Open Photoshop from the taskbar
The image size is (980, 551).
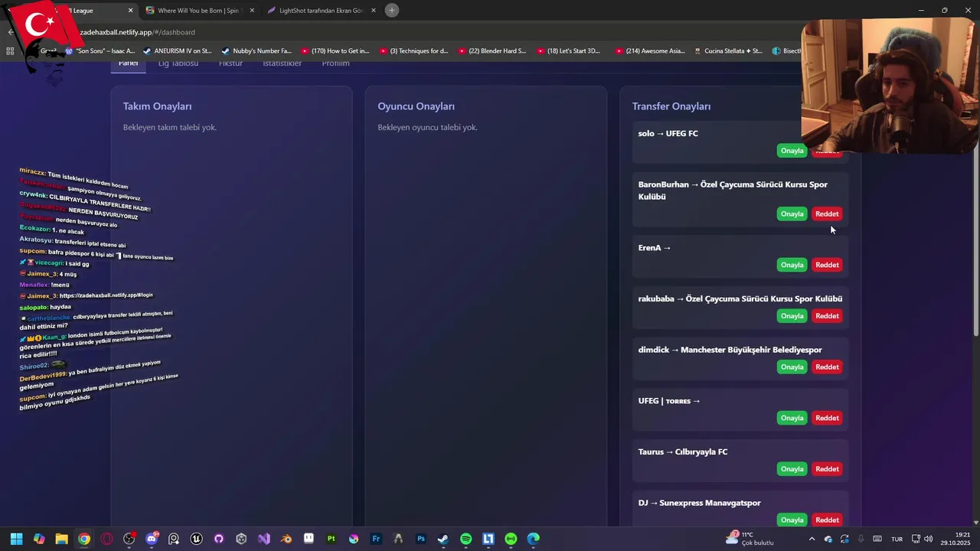421,539
